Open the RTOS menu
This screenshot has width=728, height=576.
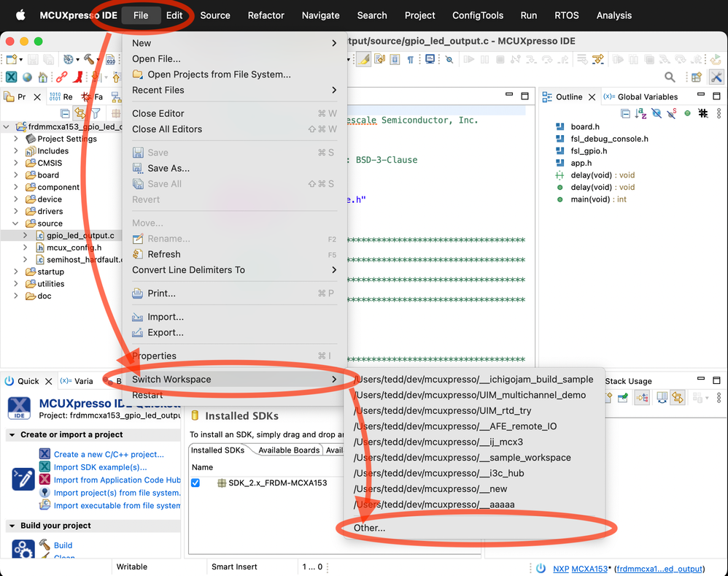(x=567, y=15)
